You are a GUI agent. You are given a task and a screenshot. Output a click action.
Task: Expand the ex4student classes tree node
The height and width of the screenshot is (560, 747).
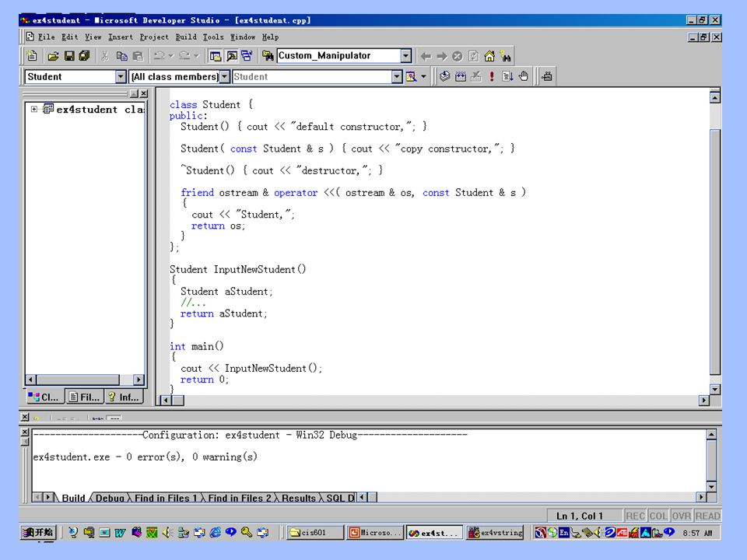[x=34, y=109]
